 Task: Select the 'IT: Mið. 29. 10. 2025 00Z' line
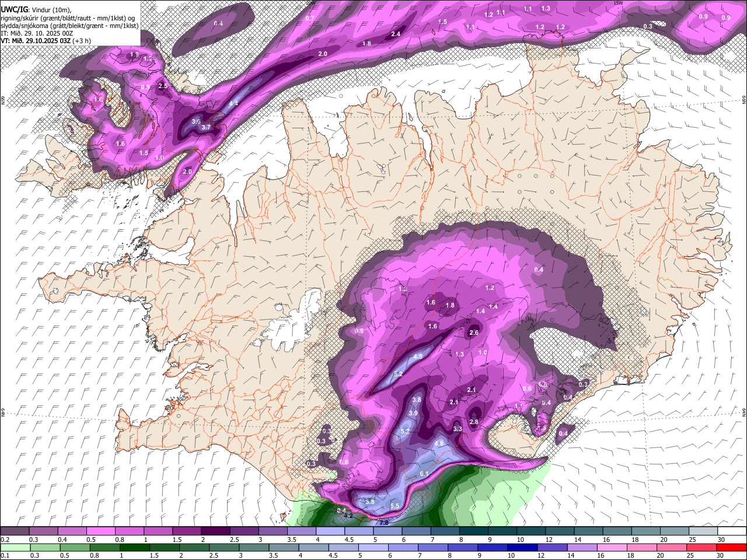pos(37,33)
